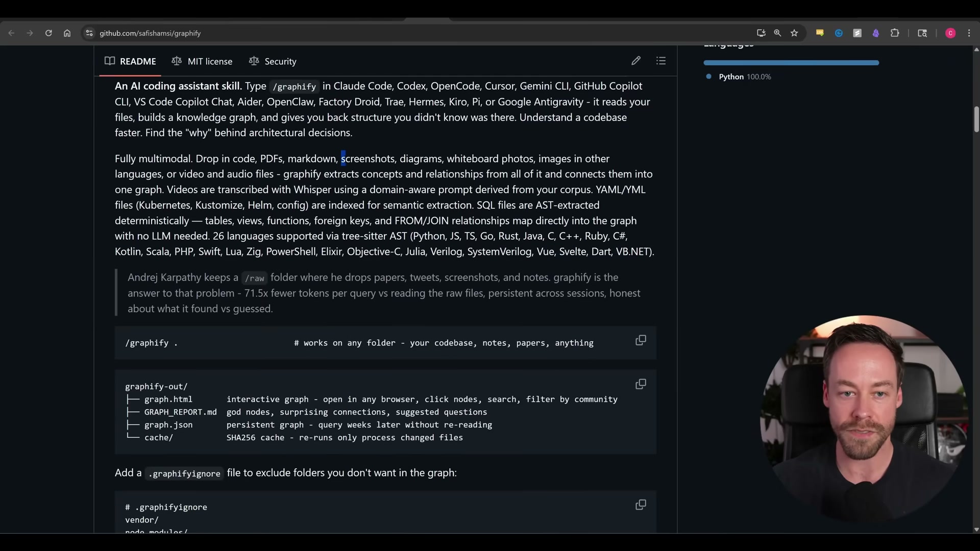Image resolution: width=980 pixels, height=551 pixels.
Task: Click the Python language entry
Action: (739, 77)
